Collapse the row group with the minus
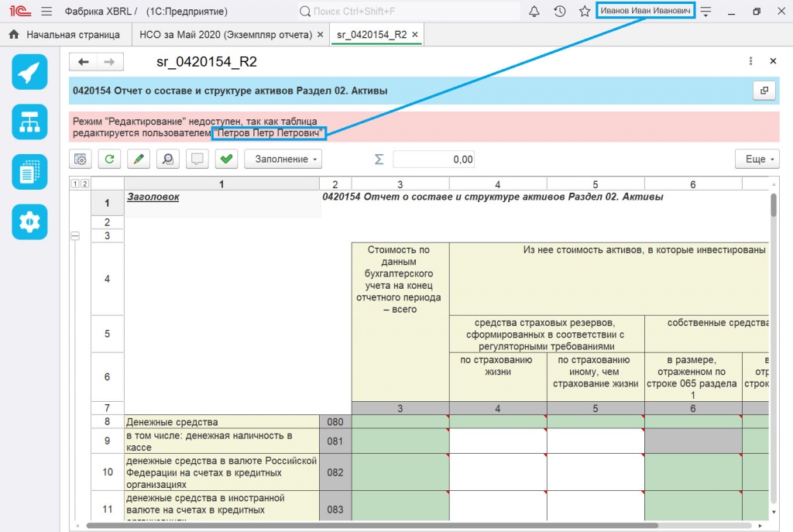 75,235
